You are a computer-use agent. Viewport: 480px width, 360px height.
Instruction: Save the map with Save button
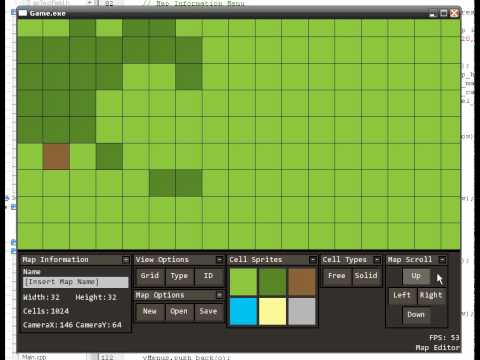coord(209,312)
